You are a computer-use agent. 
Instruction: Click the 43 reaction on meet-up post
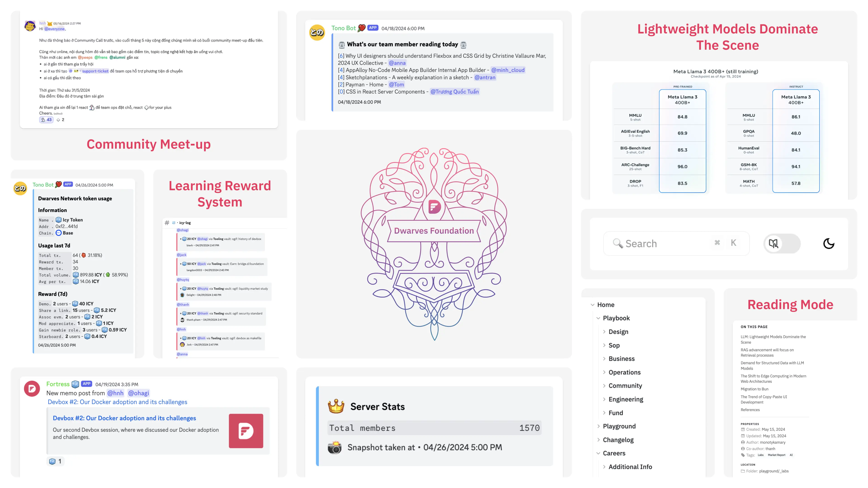pos(46,120)
